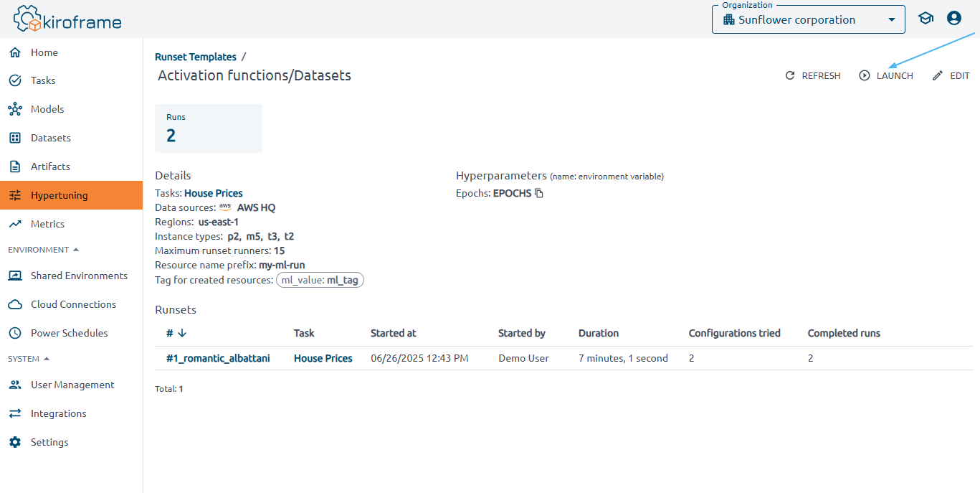Click the Cloud Connections cloud icon
Viewport: 980px width, 493px height.
15,304
